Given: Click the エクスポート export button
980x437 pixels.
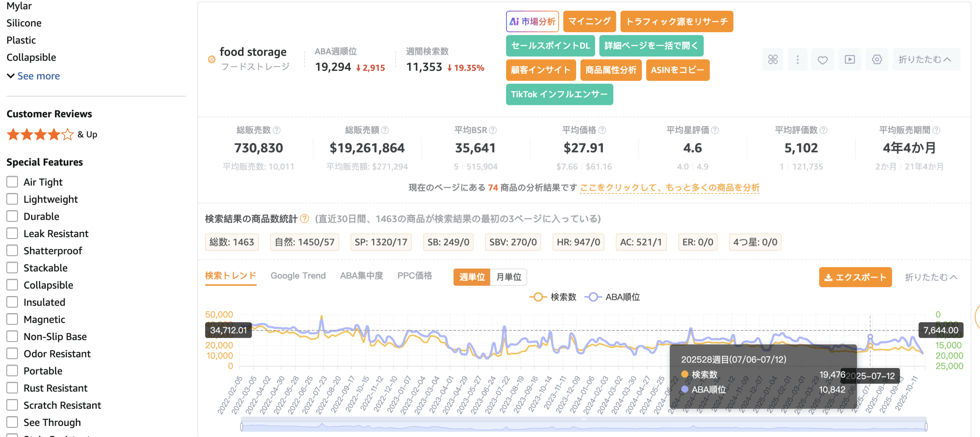Looking at the screenshot, I should [855, 277].
